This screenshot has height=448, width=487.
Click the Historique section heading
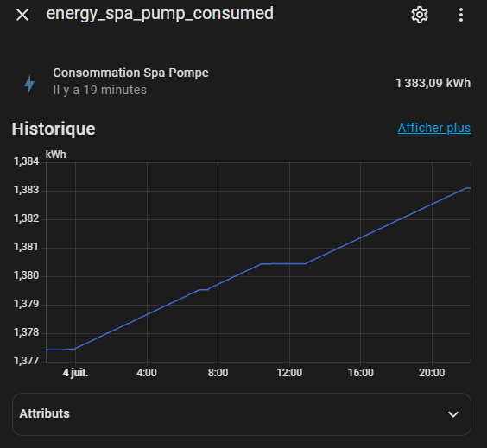coord(54,129)
